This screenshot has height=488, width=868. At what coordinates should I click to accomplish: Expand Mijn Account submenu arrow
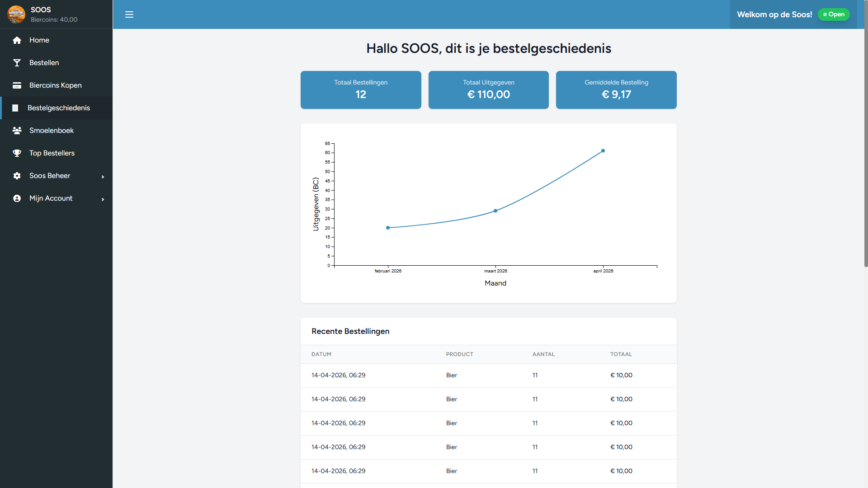(103, 199)
